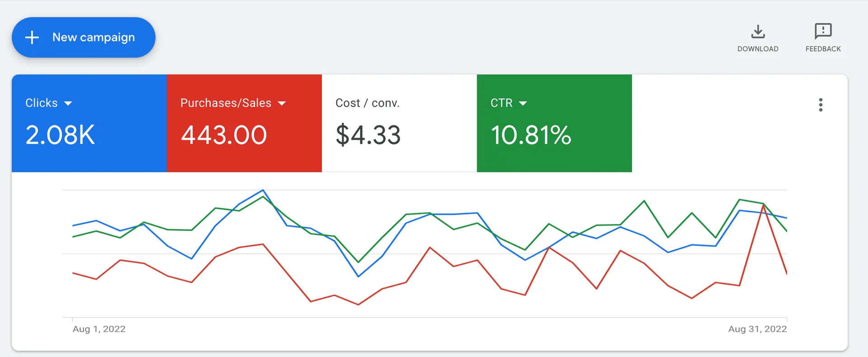The image size is (868, 357).
Task: Click the Aug 31, 2022 axis label
Action: 757,329
